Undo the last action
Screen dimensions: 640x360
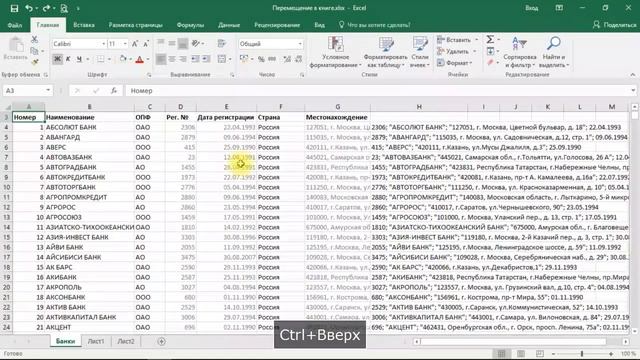point(29,8)
